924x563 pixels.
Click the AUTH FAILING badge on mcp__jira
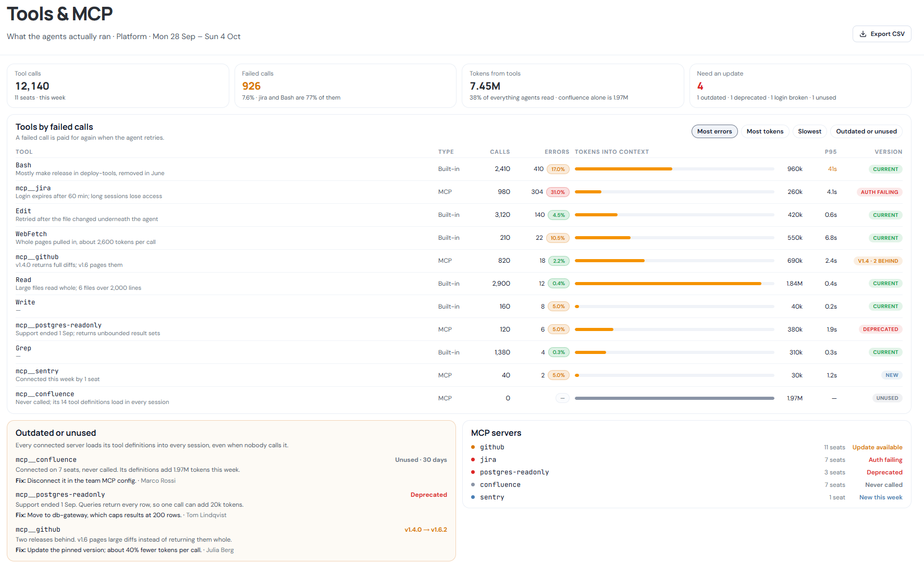click(879, 192)
